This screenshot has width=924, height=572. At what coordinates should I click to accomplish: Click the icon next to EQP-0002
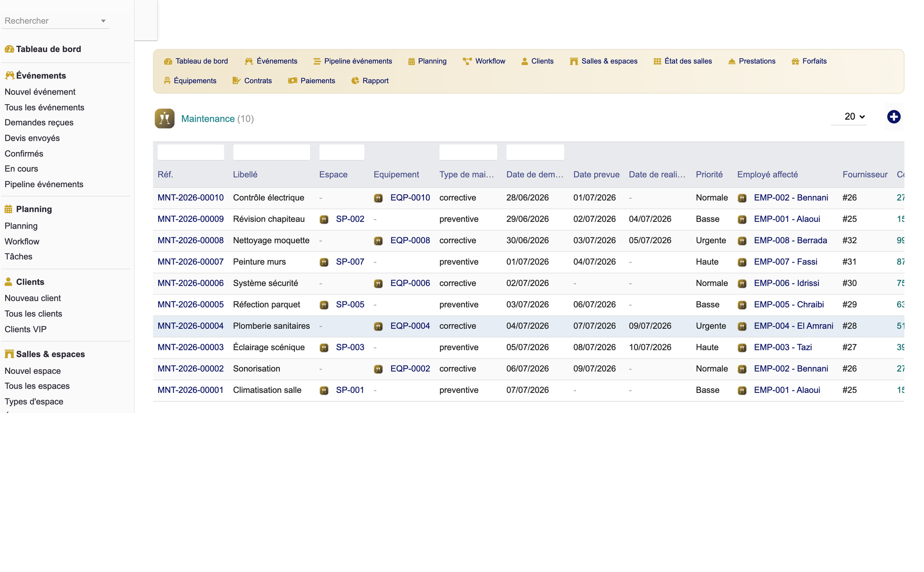(x=378, y=369)
